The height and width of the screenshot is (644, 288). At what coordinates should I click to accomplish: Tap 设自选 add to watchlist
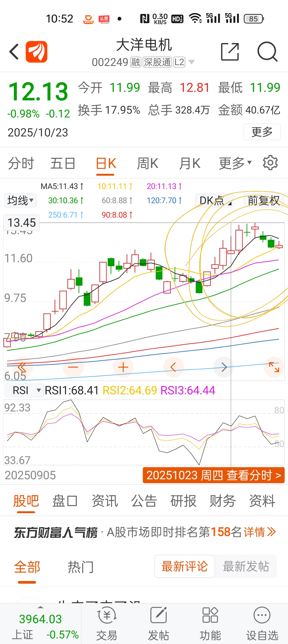point(262,624)
